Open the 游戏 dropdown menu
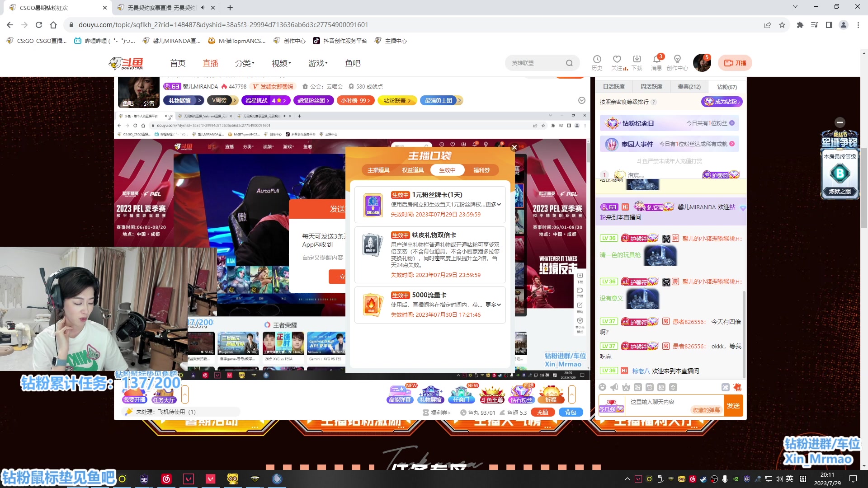This screenshot has width=868, height=488. point(318,63)
